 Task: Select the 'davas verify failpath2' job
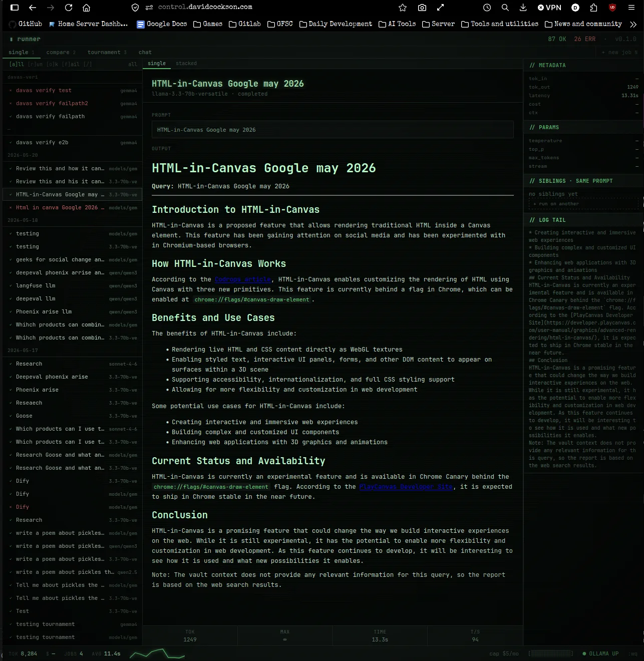tap(73, 104)
